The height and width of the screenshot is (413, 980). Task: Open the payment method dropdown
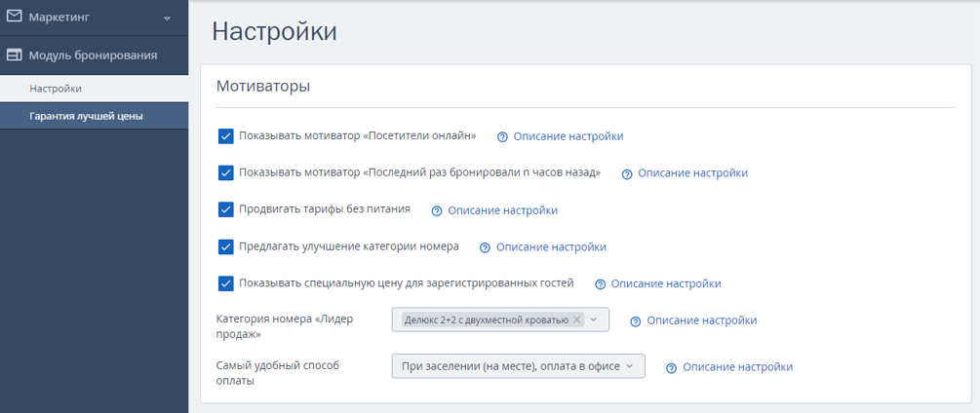click(518, 366)
